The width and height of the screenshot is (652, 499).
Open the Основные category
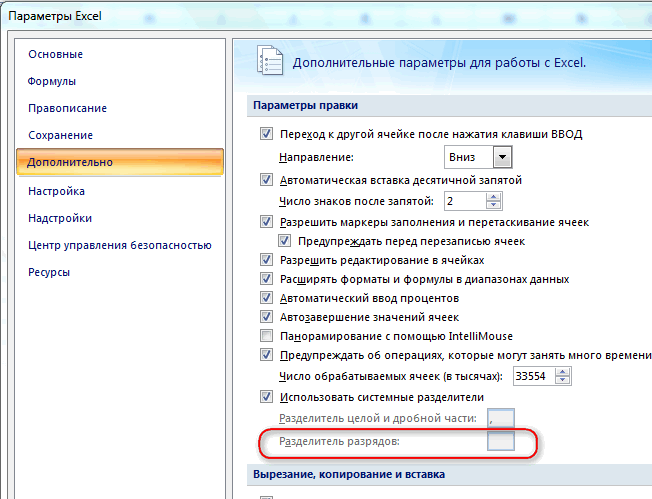coord(55,54)
